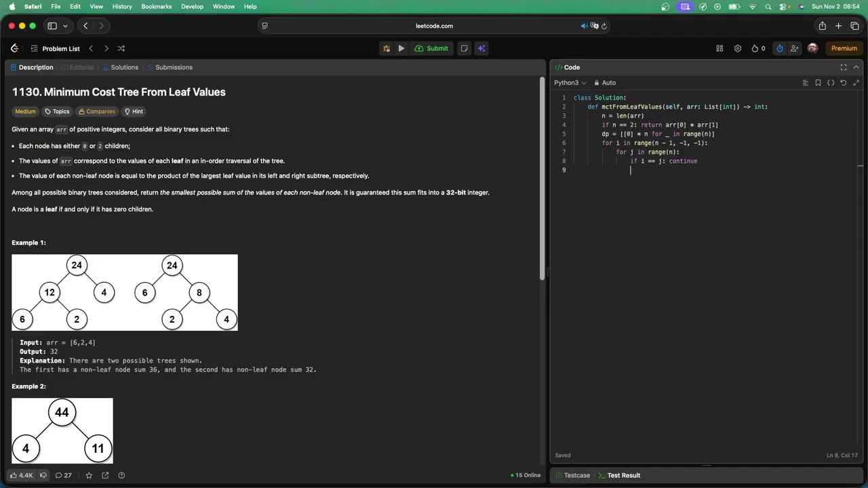Go to next problem arrow
Image resolution: width=868 pixels, height=488 pixels.
(106, 48)
